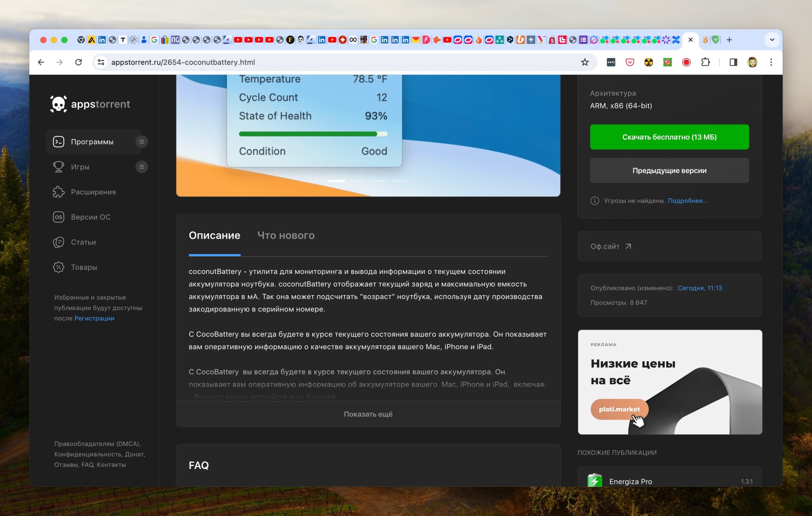
Task: Bookmark this page with the star icon
Action: point(585,62)
